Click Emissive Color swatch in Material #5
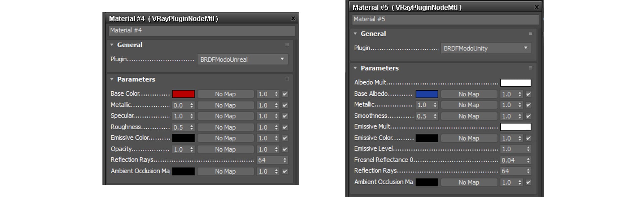Image resolution: width=644 pixels, height=197 pixels. (x=427, y=138)
